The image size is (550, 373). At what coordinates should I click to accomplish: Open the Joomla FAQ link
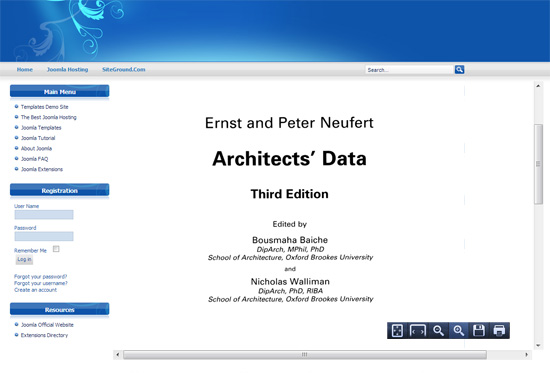point(34,159)
